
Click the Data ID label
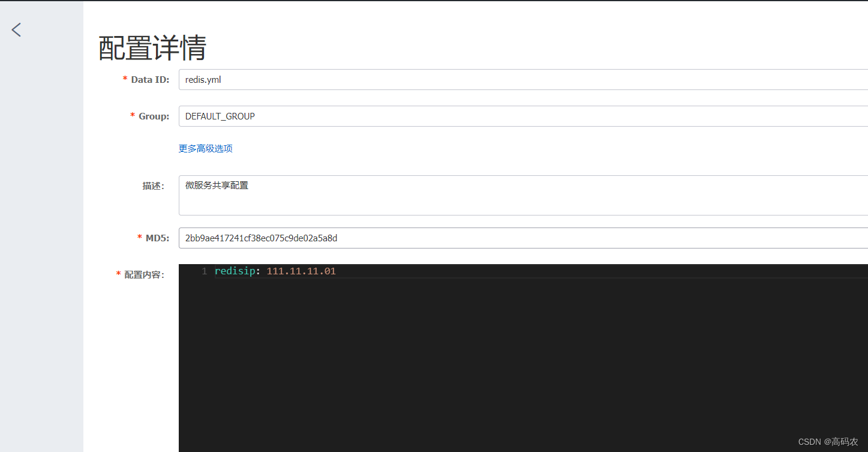click(x=150, y=79)
